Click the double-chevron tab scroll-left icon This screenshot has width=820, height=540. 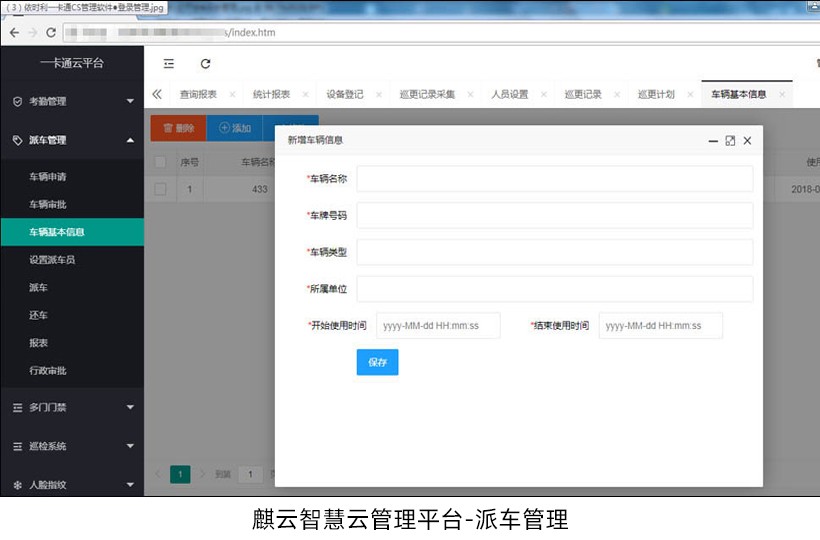pos(157,95)
